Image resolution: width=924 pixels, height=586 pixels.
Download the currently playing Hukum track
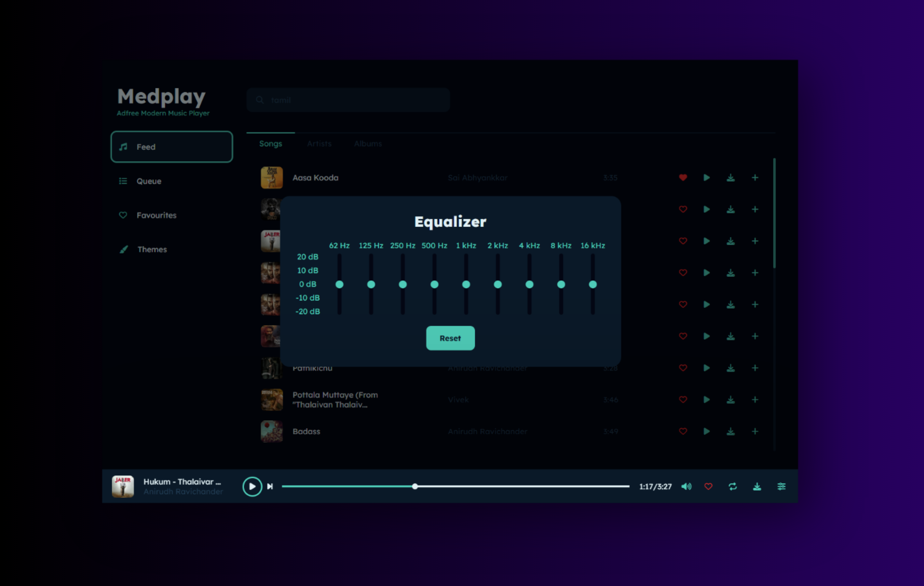pos(757,486)
